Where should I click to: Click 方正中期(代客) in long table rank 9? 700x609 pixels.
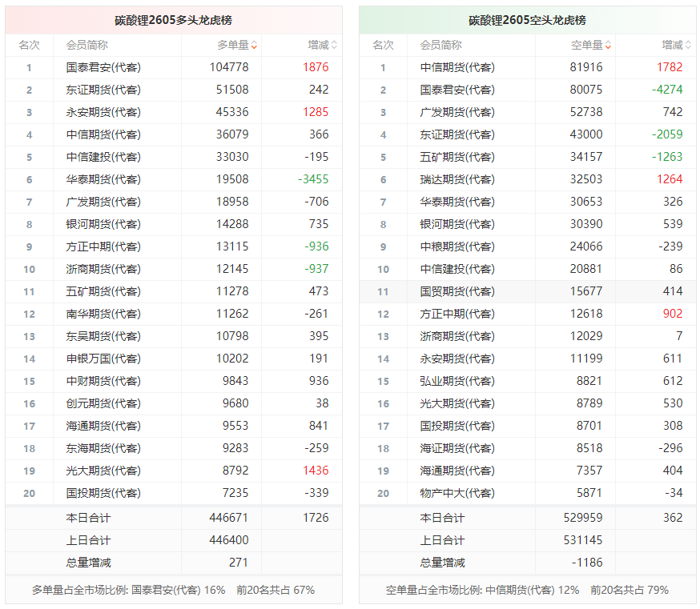[x=103, y=246]
